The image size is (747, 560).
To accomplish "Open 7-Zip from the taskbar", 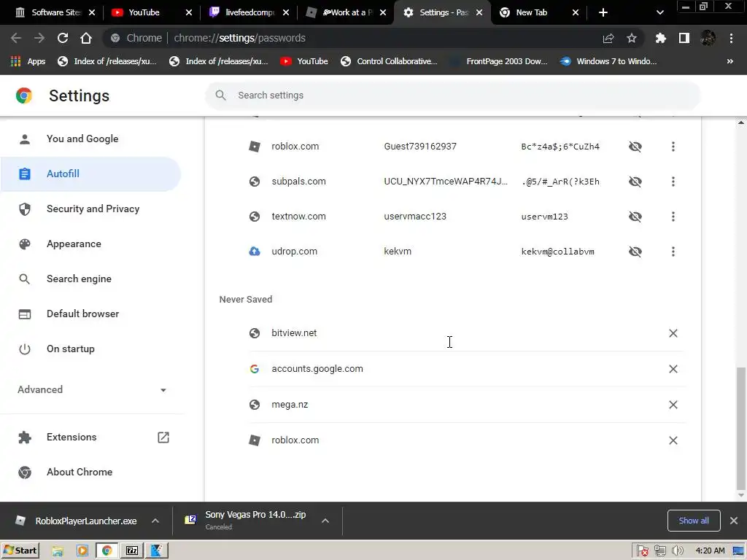I will click(x=132, y=551).
